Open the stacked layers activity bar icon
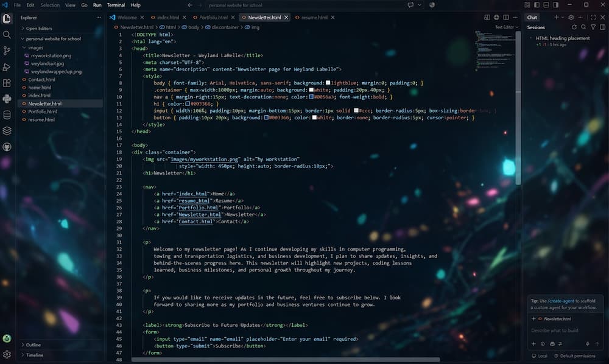This screenshot has height=364, width=609. pos(7,131)
